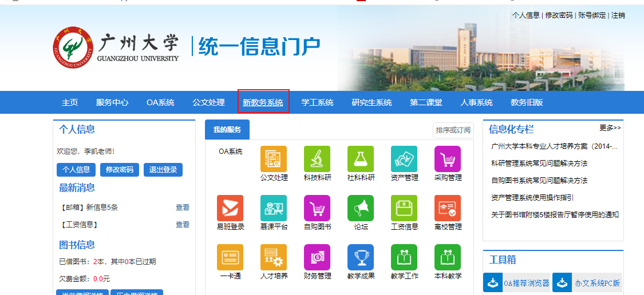Image resolution: width=644 pixels, height=295 pixels.
Task: Download the OA推荐浏览器 tool
Action: (x=517, y=283)
